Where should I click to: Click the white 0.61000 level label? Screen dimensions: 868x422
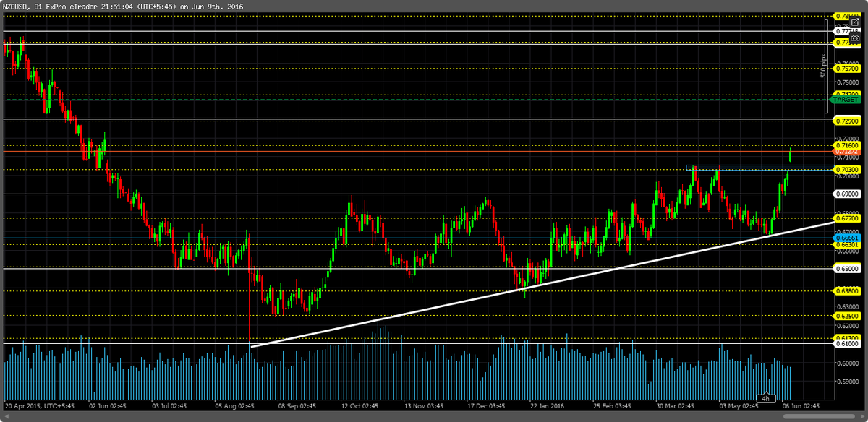(x=847, y=344)
